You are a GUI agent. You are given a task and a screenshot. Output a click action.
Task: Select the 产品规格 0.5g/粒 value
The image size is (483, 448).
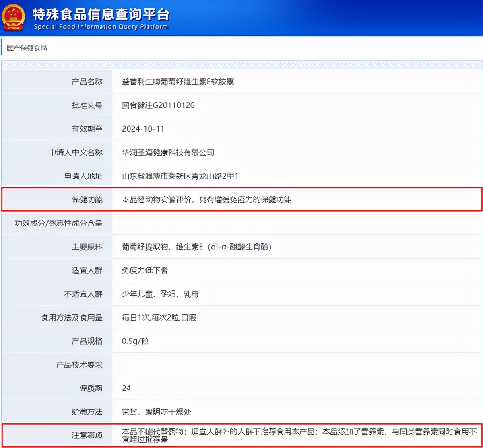point(135,341)
